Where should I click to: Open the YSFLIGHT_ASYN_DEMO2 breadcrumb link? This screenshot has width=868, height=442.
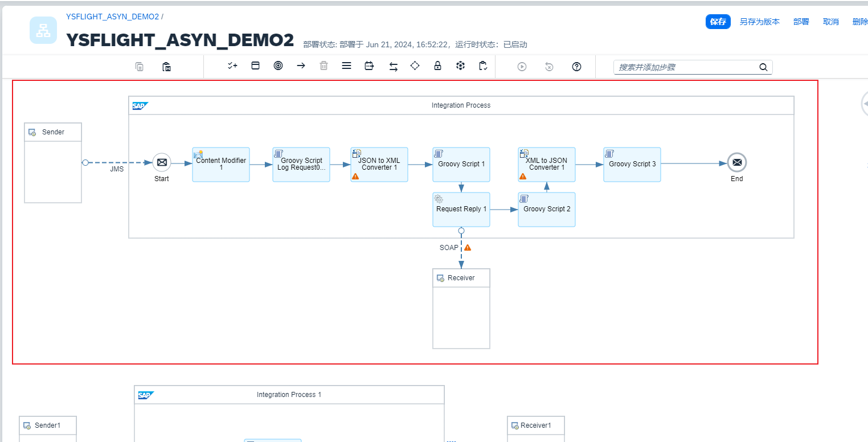112,17
